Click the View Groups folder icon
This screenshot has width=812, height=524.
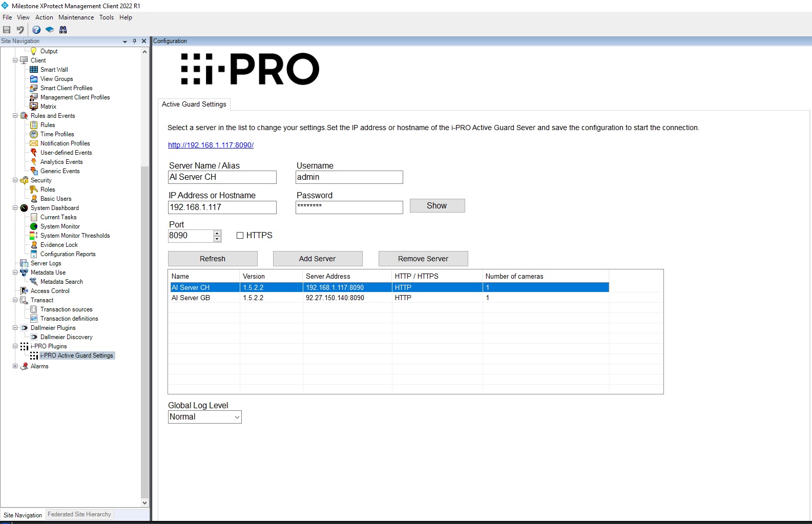click(34, 79)
